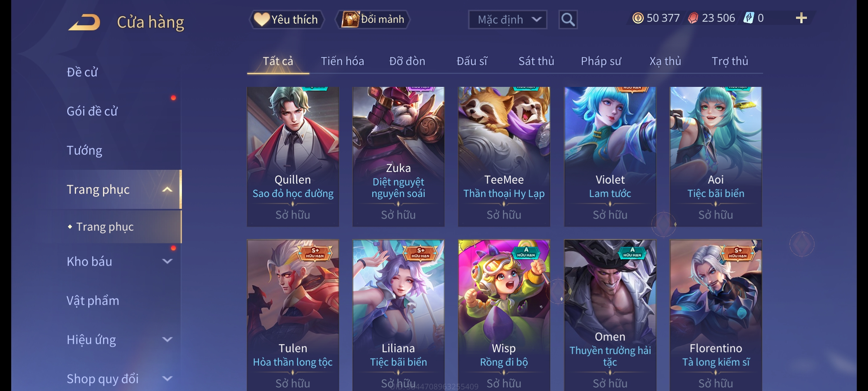Image resolution: width=868 pixels, height=391 pixels.
Task: Tap the red ruby currency icon
Action: click(x=693, y=18)
